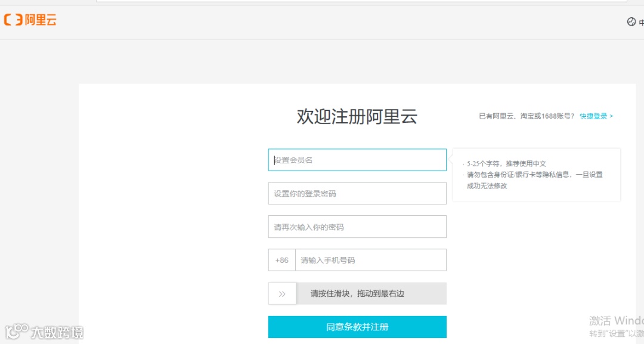Focus the 设置会员名 username field
The width and height of the screenshot is (644, 344).
click(x=357, y=160)
